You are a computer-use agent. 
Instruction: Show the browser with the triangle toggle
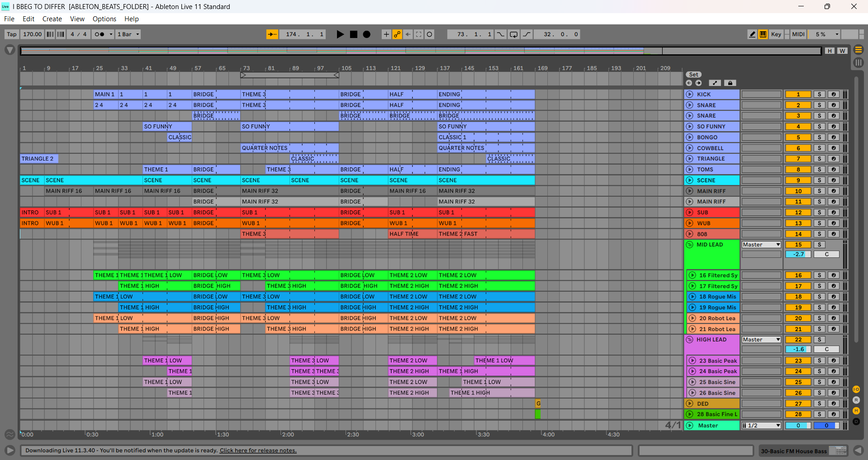point(9,50)
